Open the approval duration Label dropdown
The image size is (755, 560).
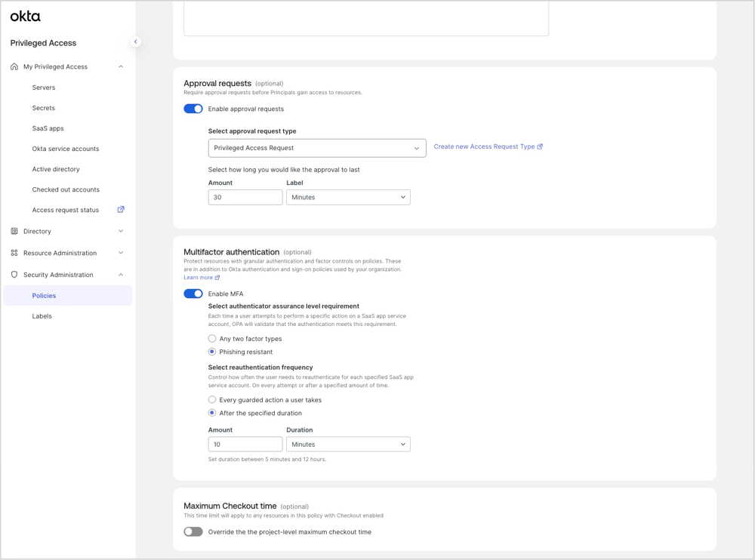(348, 196)
